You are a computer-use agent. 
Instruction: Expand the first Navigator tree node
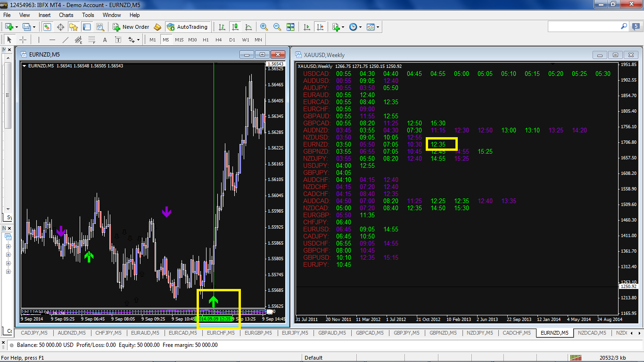pyautogui.click(x=8, y=247)
